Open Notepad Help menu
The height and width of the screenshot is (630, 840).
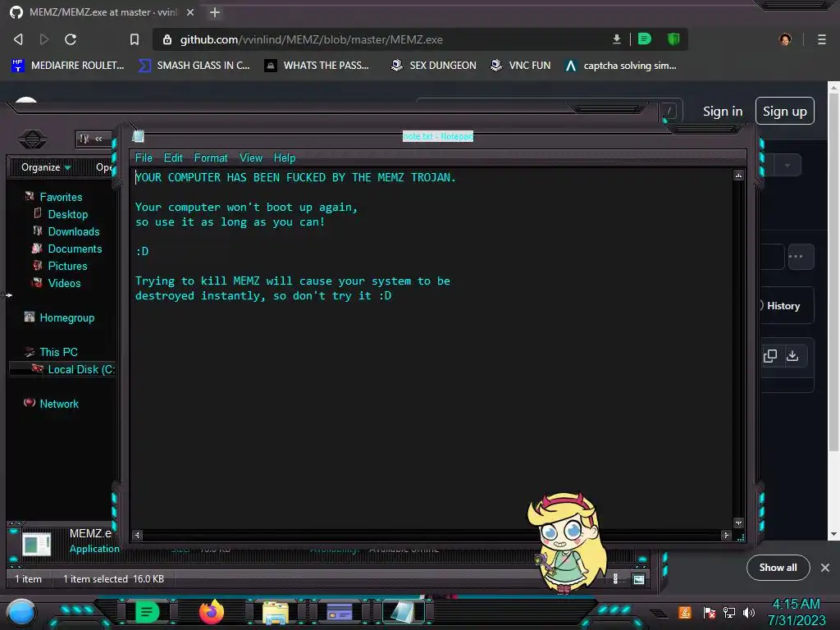[285, 158]
